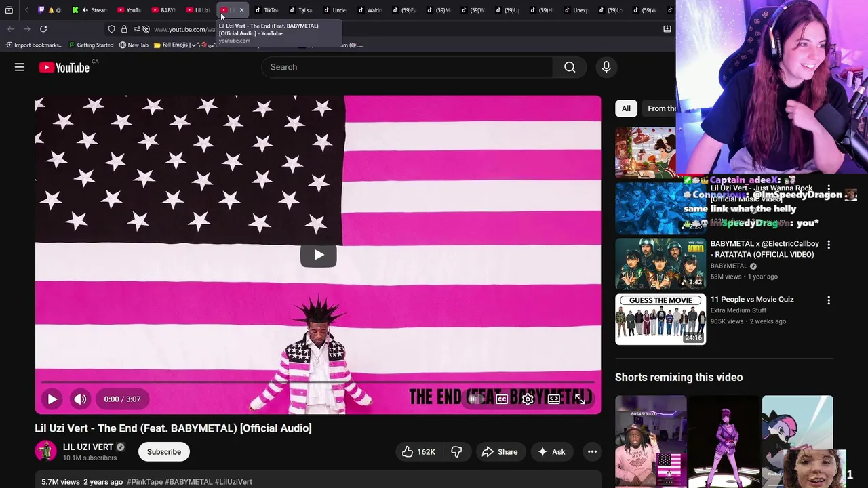
Task: Open more actions ellipsis under video
Action: pos(592,452)
